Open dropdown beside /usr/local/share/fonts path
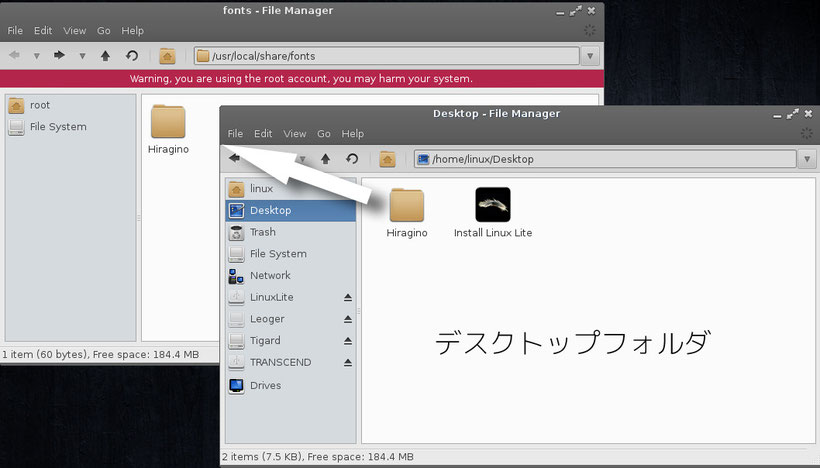Viewport: 820px width, 468px height. pos(590,56)
